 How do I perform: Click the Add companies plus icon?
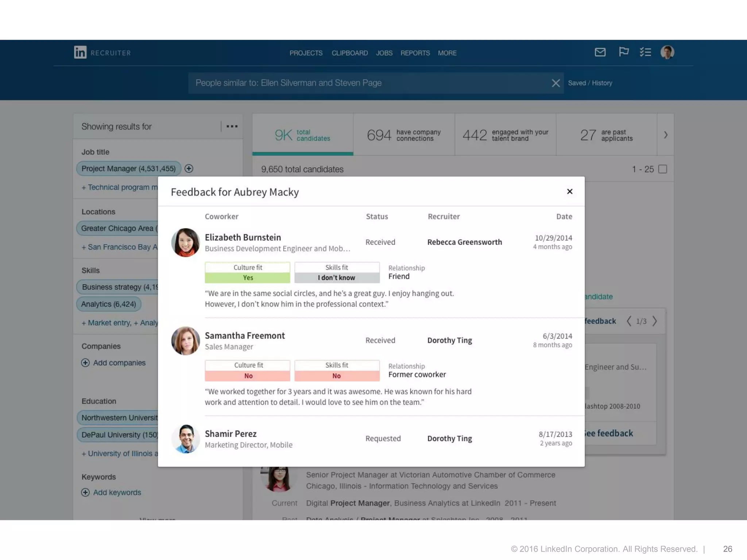point(85,363)
